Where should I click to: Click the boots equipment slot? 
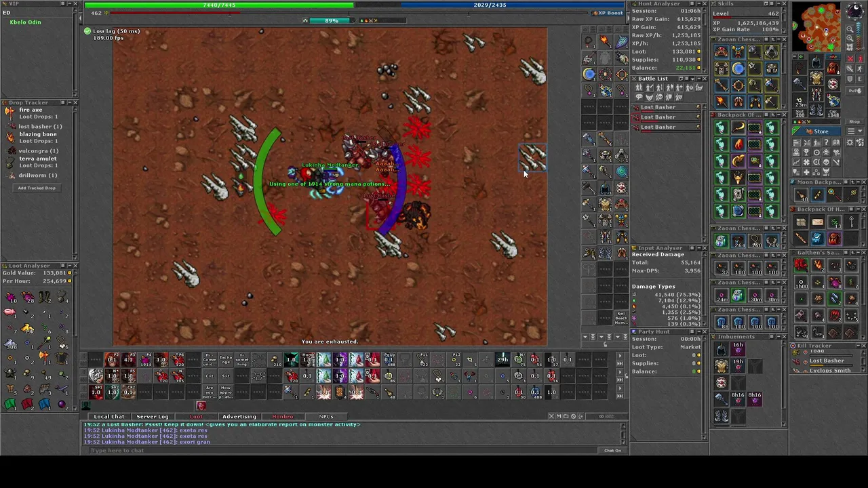pyautogui.click(x=816, y=110)
